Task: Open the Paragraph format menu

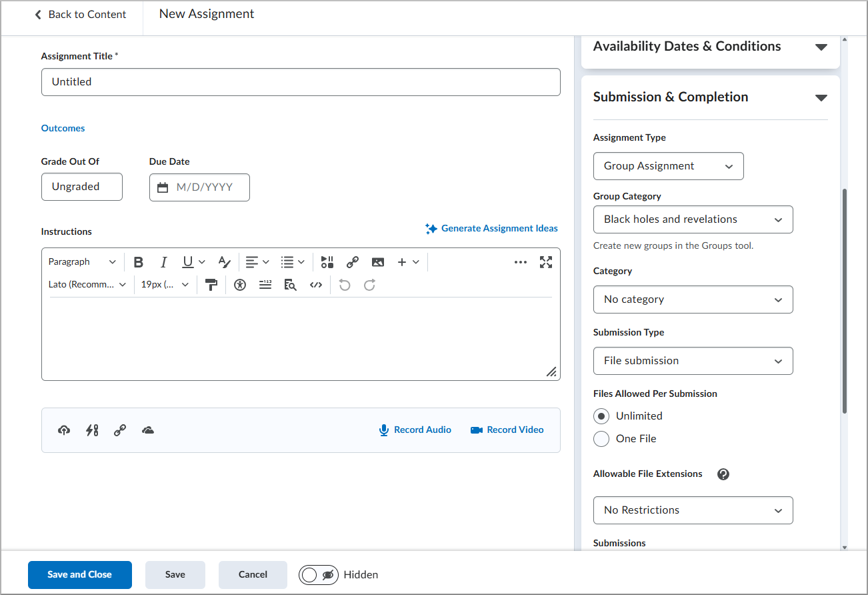Action: pyautogui.click(x=82, y=262)
